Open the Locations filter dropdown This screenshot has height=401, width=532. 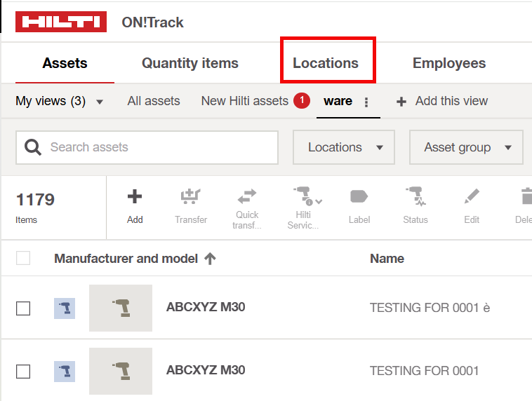pyautogui.click(x=344, y=147)
